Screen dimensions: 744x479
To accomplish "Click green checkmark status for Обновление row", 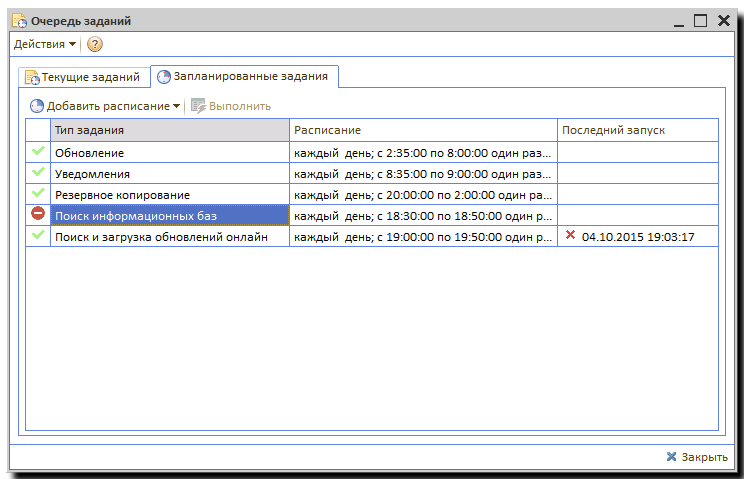I will (38, 151).
